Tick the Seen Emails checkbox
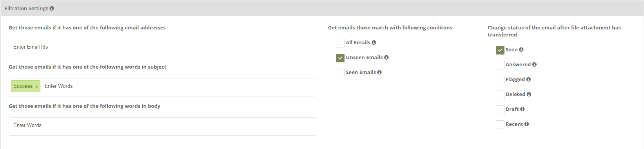This screenshot has width=644, height=149. [340, 73]
